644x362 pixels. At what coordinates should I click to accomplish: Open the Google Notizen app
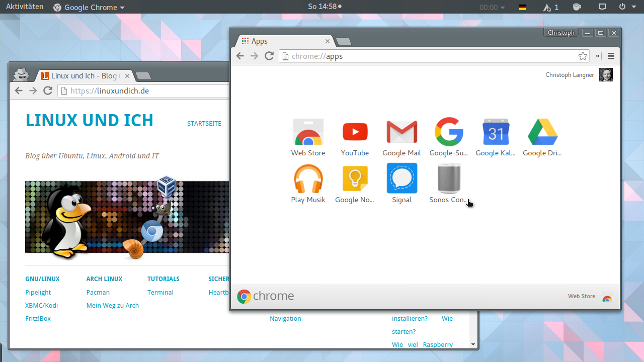[x=355, y=184]
